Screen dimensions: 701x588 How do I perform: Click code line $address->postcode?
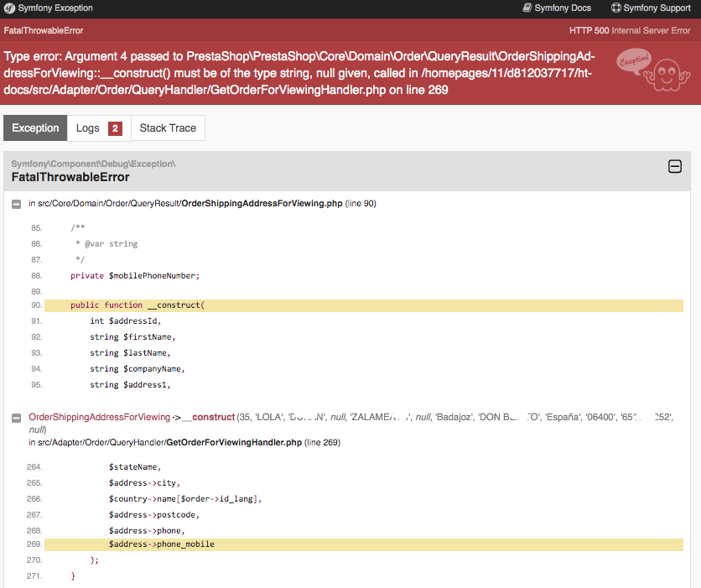point(154,515)
